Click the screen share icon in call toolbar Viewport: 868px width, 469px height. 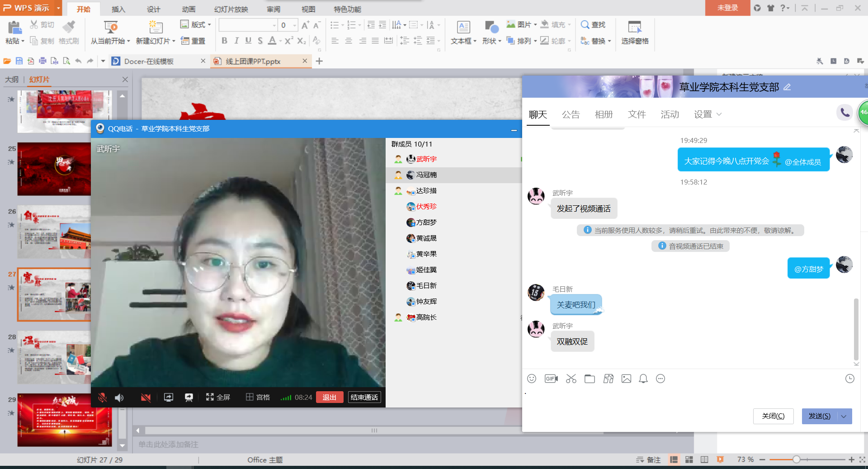[168, 398]
